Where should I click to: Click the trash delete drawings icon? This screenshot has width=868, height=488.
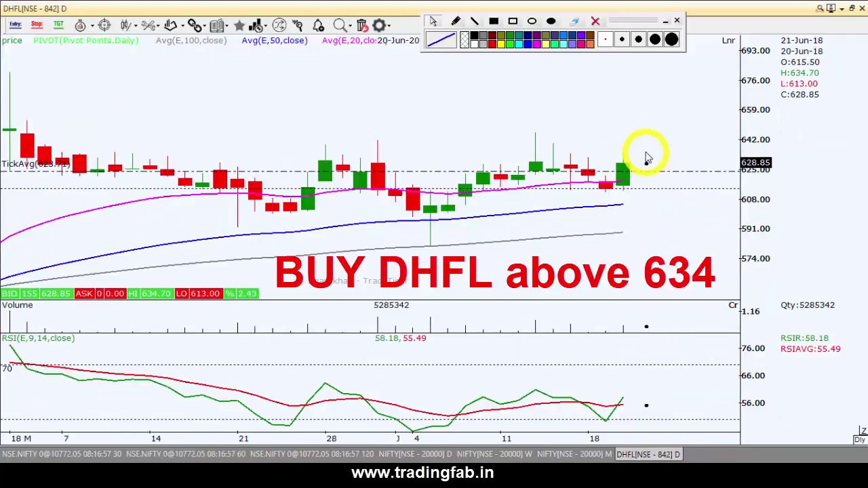click(362, 26)
